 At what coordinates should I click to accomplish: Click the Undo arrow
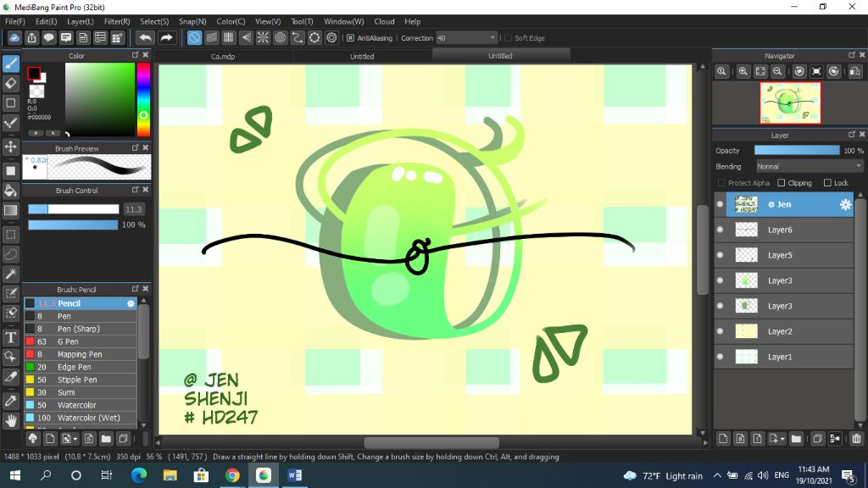145,37
